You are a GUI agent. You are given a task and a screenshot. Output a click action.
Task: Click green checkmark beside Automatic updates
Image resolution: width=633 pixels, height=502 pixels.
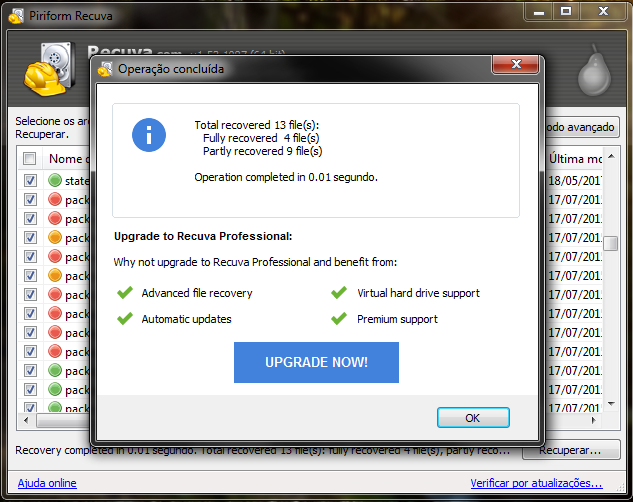(x=125, y=318)
